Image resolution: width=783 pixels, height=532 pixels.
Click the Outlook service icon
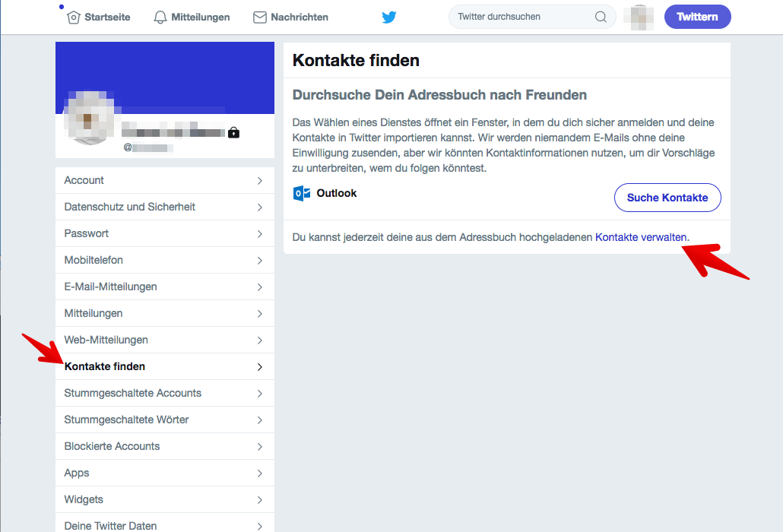coord(302,193)
